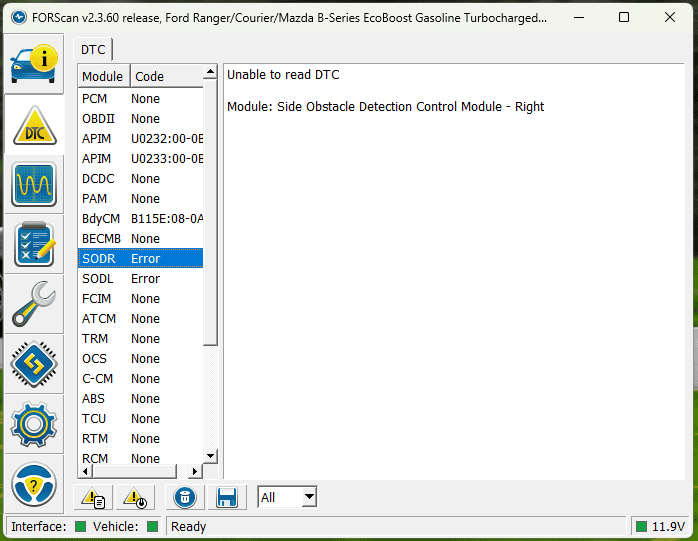Open the module configuration chip section
The image size is (698, 541).
click(34, 364)
